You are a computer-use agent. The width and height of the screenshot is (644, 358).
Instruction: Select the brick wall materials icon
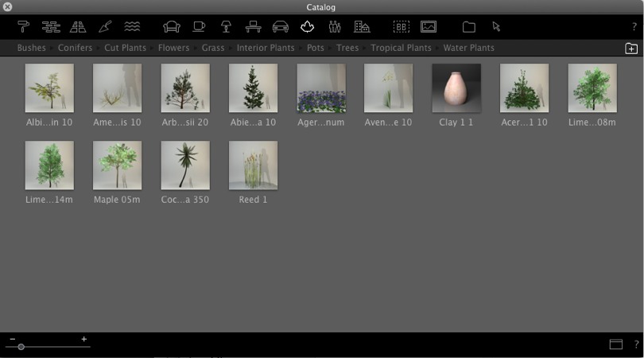pyautogui.click(x=51, y=27)
